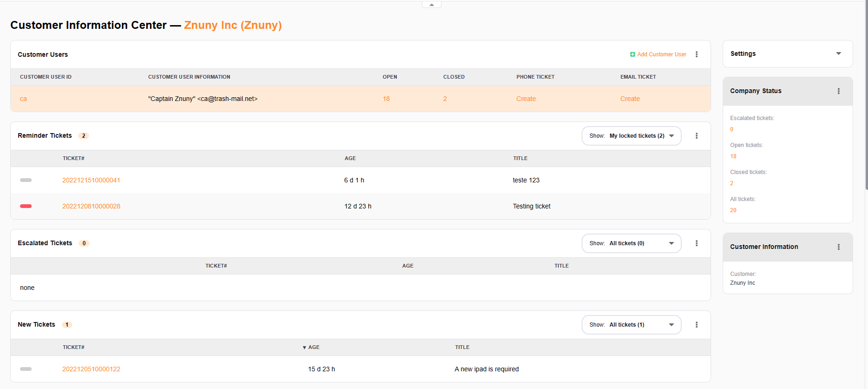Sort Reminder Tickets by TICKET# column header
Image resolution: width=868 pixels, height=389 pixels.
click(x=74, y=158)
